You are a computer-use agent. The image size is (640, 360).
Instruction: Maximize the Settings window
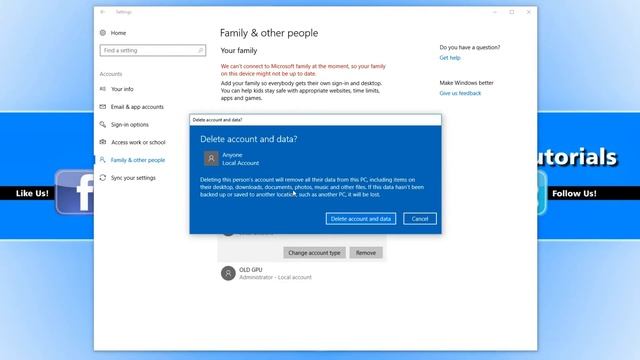(x=512, y=12)
